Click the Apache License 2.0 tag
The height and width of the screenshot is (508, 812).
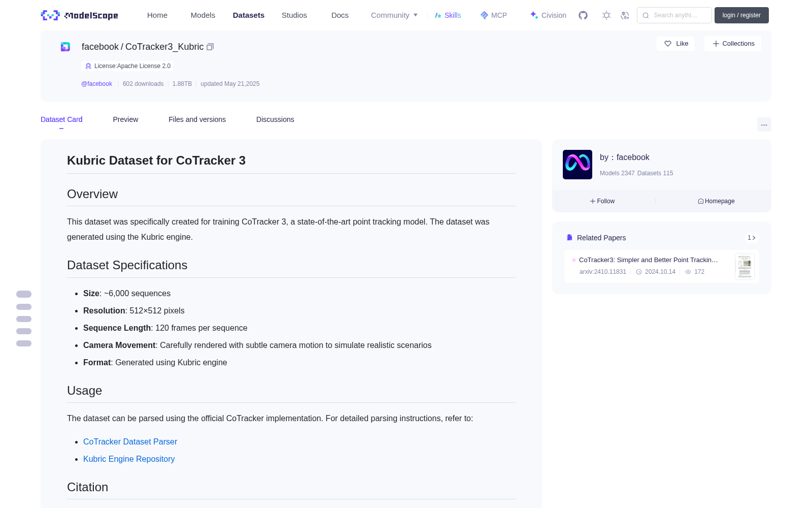point(127,66)
